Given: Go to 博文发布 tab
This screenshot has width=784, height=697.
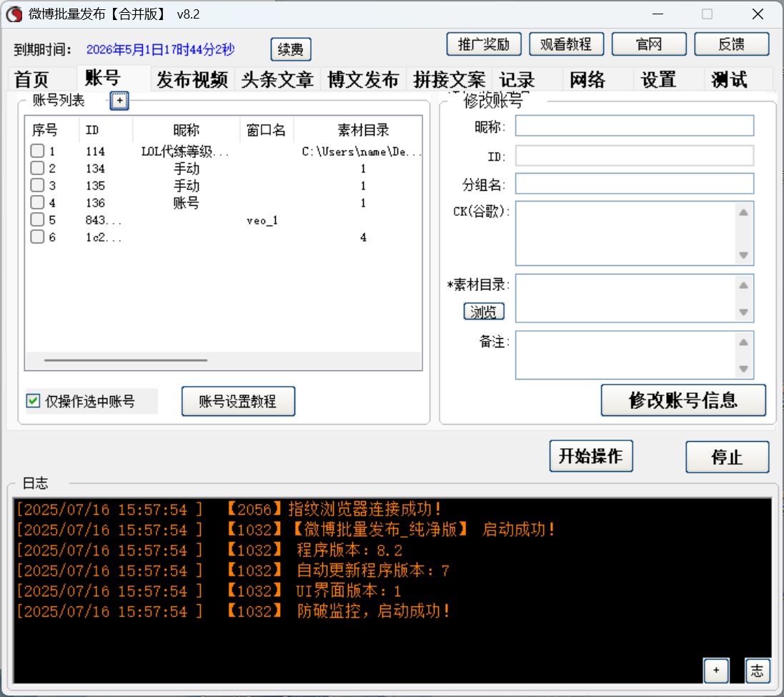Looking at the screenshot, I should pyautogui.click(x=363, y=79).
